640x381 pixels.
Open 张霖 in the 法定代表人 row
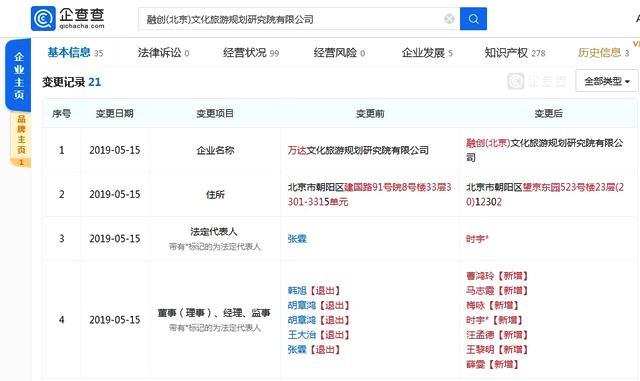tap(297, 238)
